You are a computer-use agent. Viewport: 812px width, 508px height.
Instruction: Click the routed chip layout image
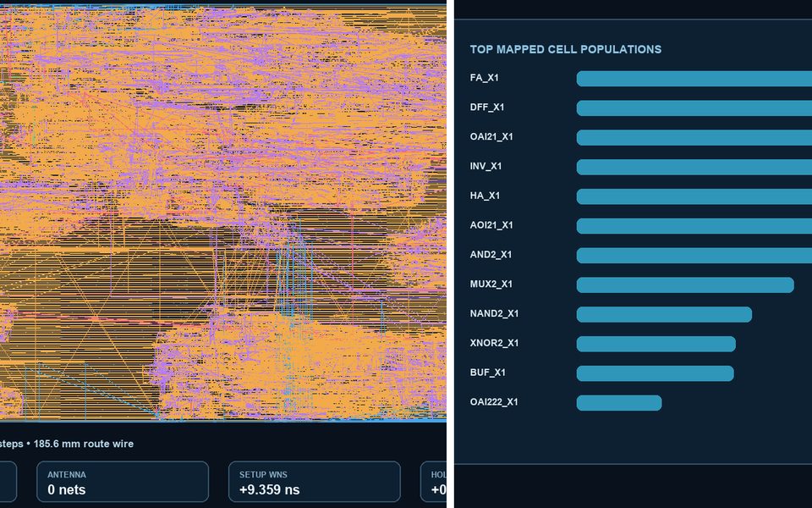[223, 213]
